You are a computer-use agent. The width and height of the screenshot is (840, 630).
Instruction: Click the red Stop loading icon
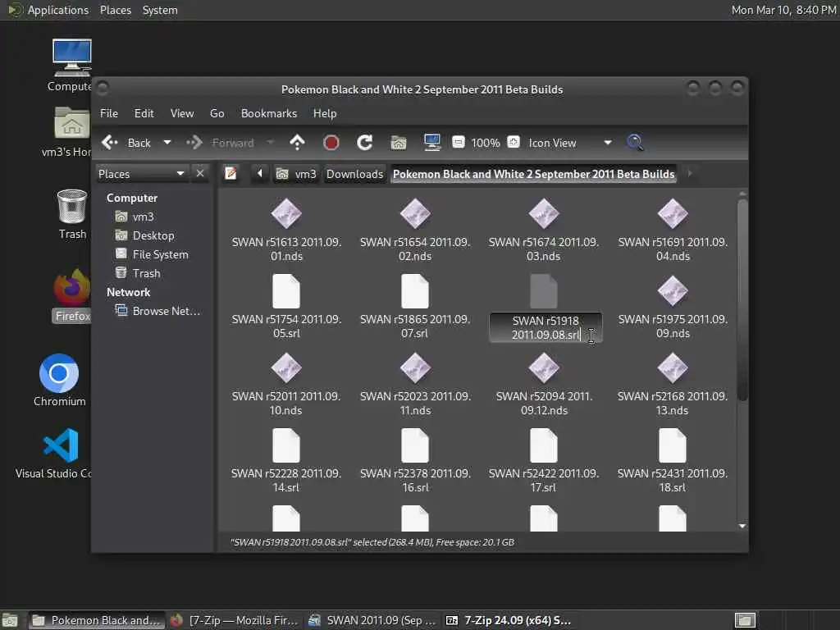[331, 143]
